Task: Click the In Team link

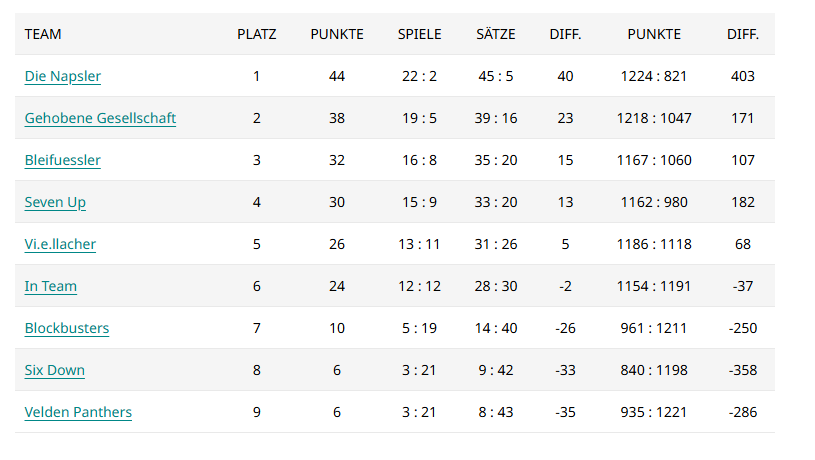Action: click(50, 286)
